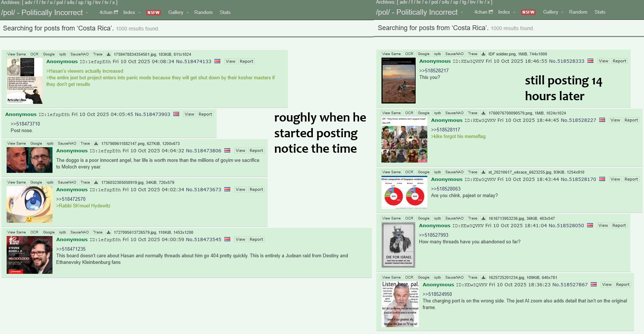Select Stats in the left page navbar
Screen dimensions: 644x334
pos(225,12)
